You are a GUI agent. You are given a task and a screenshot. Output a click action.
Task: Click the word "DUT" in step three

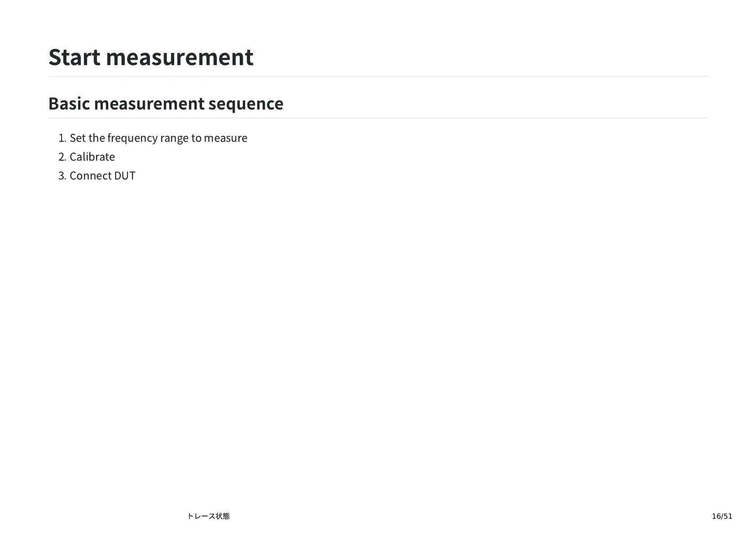[125, 175]
